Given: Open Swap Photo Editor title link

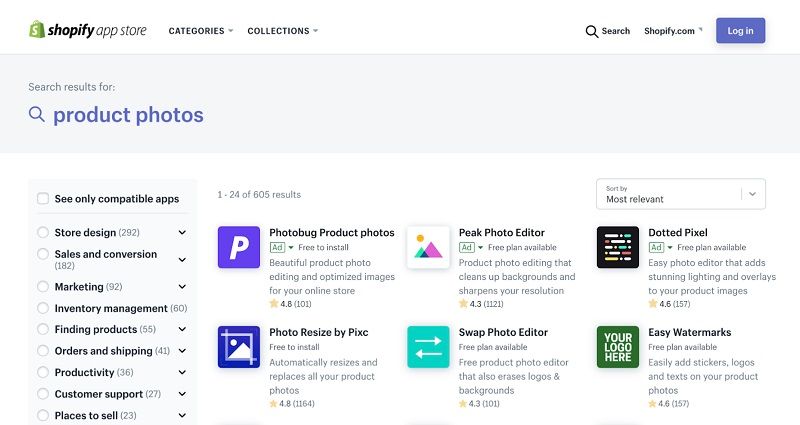Looking at the screenshot, I should coord(503,332).
